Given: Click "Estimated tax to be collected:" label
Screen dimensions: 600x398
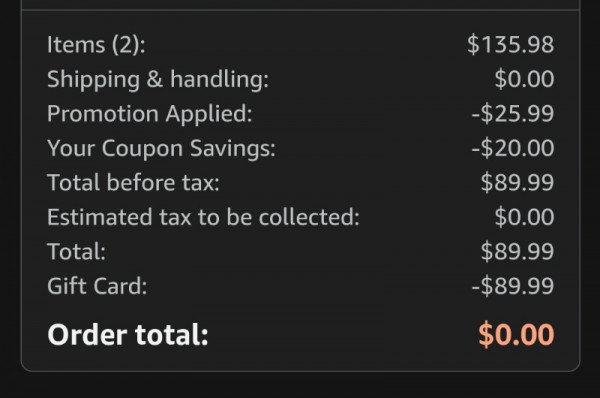Looking at the screenshot, I should pos(203,217).
